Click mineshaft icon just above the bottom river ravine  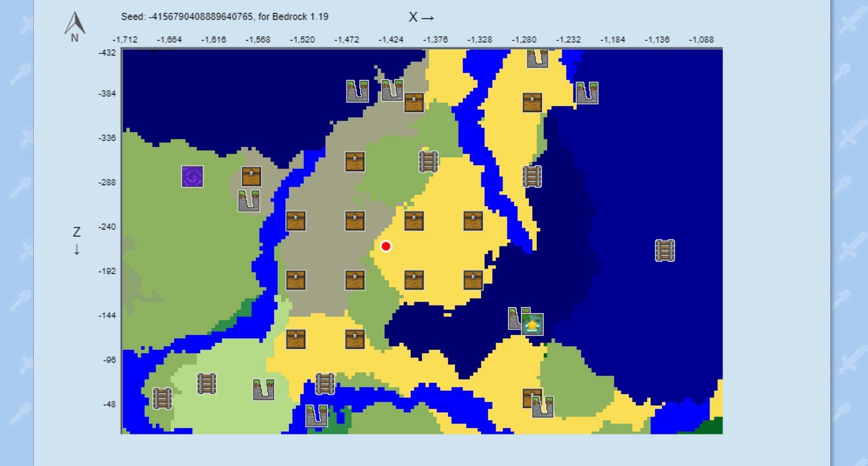pyautogui.click(x=325, y=383)
